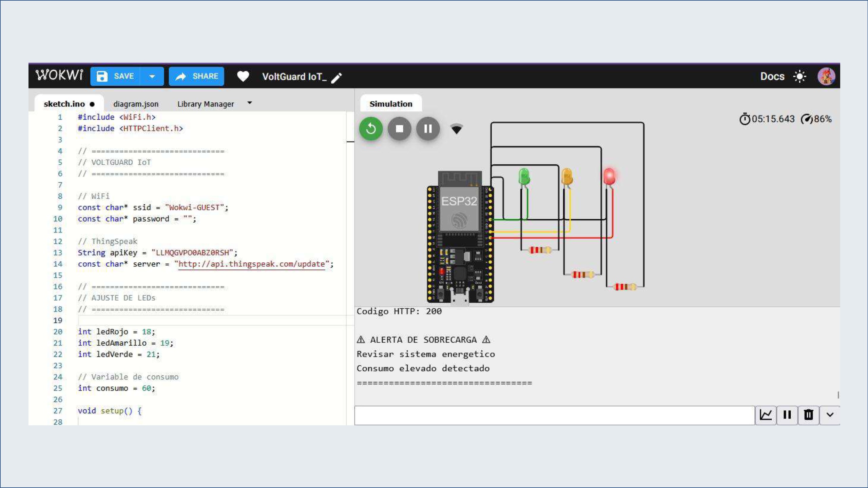The image size is (868, 488).
Task: Expand the file tabs dropdown arrow
Action: [250, 102]
